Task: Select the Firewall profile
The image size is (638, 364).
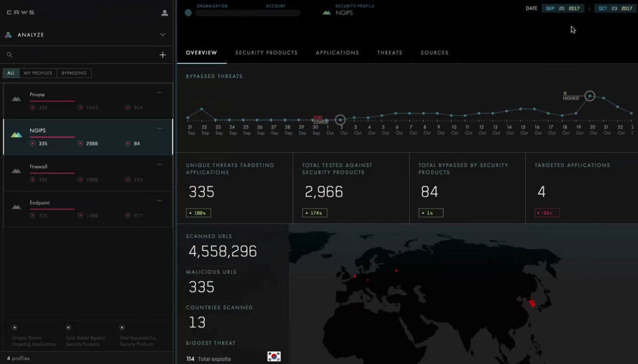Action: click(88, 173)
